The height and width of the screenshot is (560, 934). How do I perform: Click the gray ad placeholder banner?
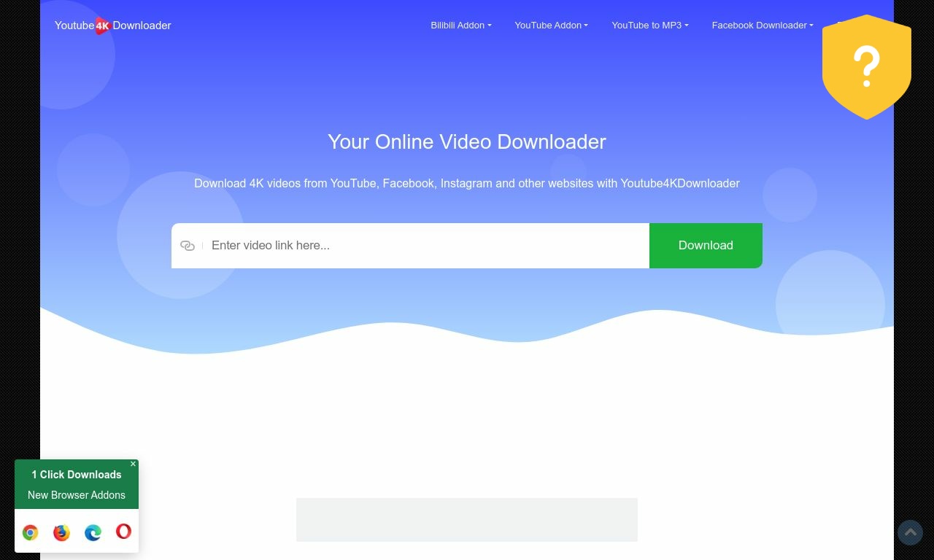pyautogui.click(x=467, y=520)
